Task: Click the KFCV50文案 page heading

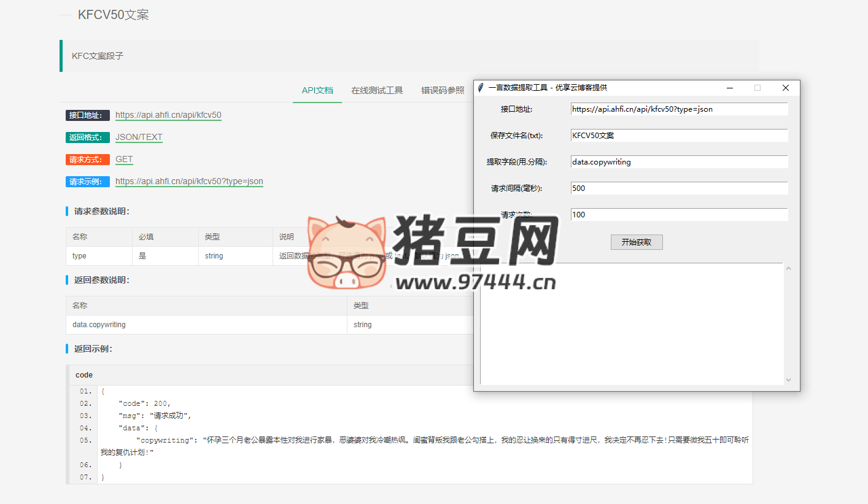Action: pyautogui.click(x=114, y=15)
